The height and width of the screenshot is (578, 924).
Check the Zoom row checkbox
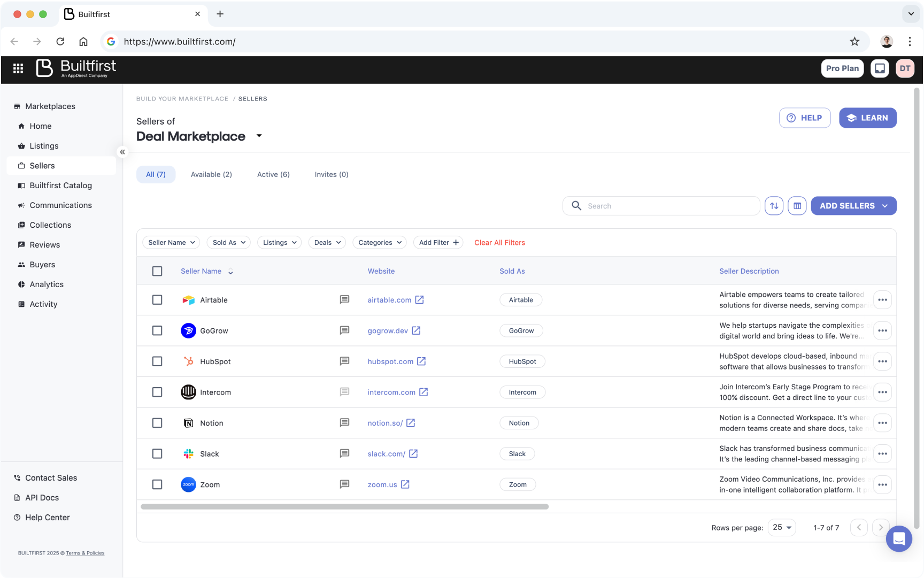[x=157, y=484]
